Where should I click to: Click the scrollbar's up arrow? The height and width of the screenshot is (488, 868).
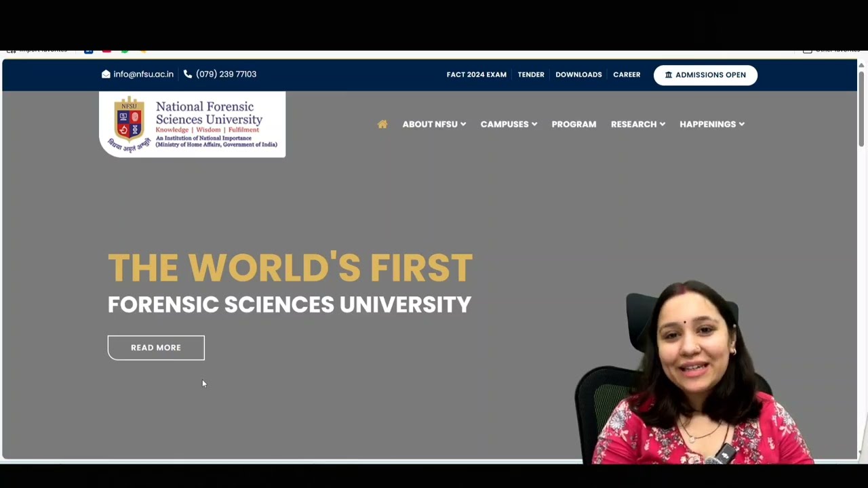[862, 65]
